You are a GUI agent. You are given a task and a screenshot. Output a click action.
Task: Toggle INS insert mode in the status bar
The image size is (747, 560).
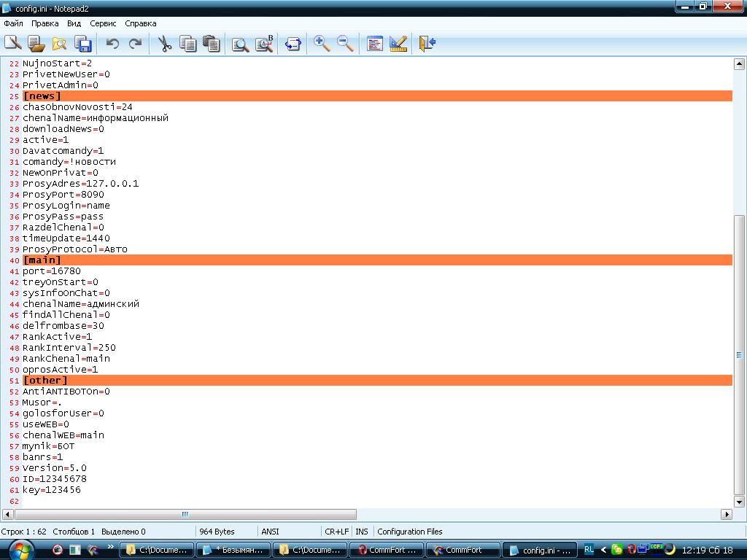pos(362,532)
